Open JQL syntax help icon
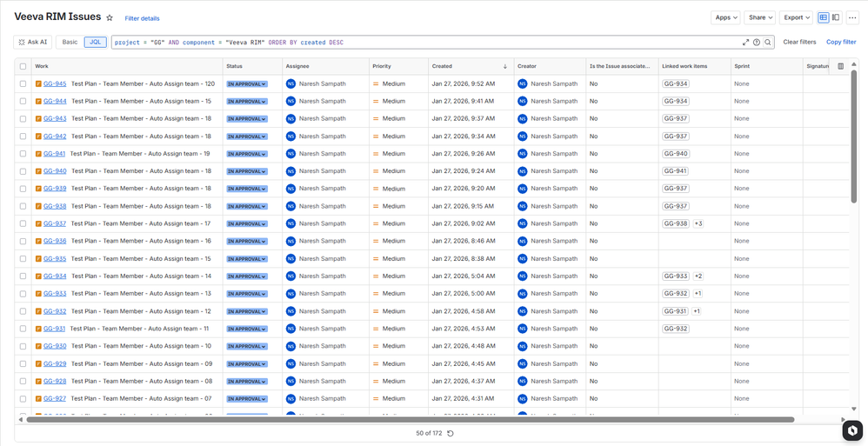The height and width of the screenshot is (446, 868). pyautogui.click(x=757, y=42)
